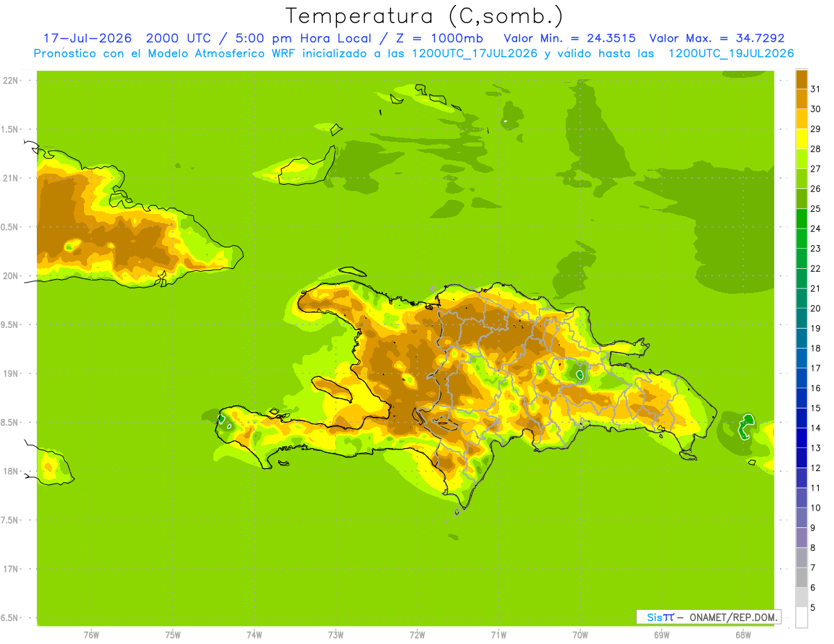Click the "74W" longitude label
Image resolution: width=834 pixels, height=644 pixels.
click(254, 635)
